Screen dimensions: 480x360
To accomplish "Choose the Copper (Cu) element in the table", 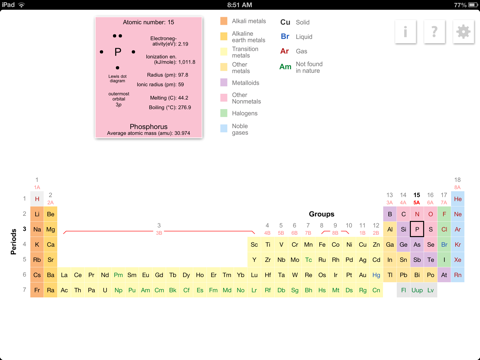I will [x=363, y=245].
